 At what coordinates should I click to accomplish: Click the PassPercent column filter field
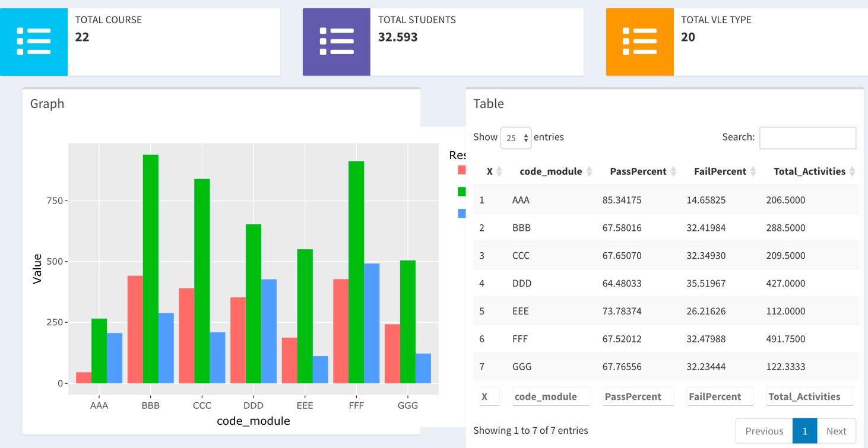coord(638,396)
